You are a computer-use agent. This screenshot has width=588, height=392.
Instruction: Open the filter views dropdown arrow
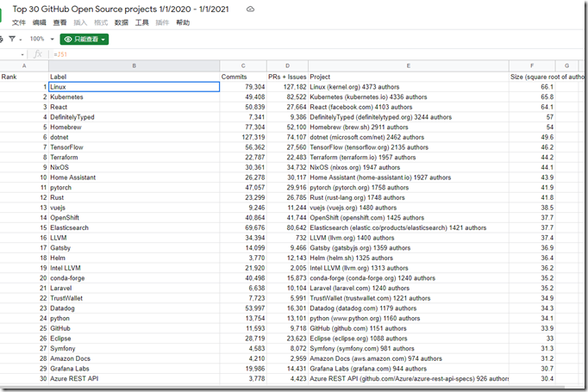click(21, 40)
